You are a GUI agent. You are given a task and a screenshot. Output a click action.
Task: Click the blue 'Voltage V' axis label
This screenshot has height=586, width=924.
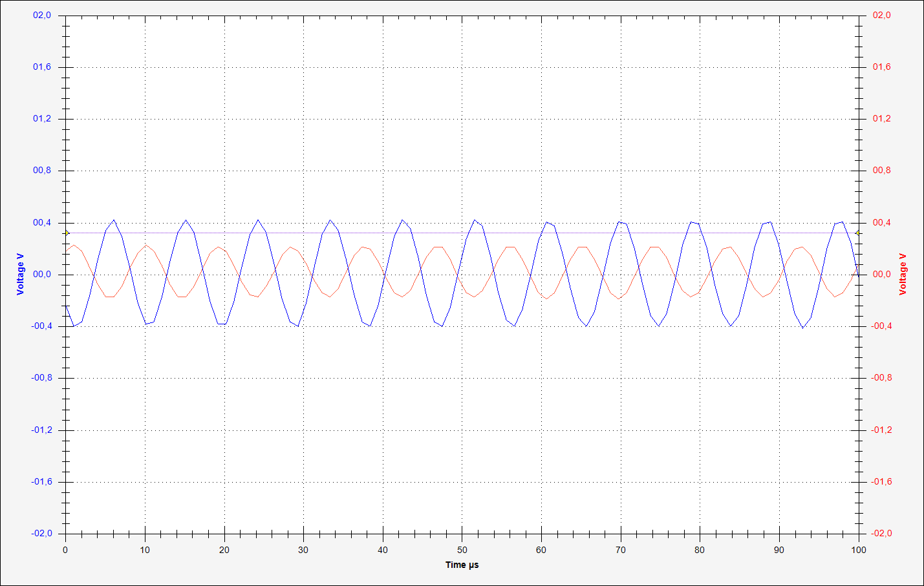[x=20, y=275]
